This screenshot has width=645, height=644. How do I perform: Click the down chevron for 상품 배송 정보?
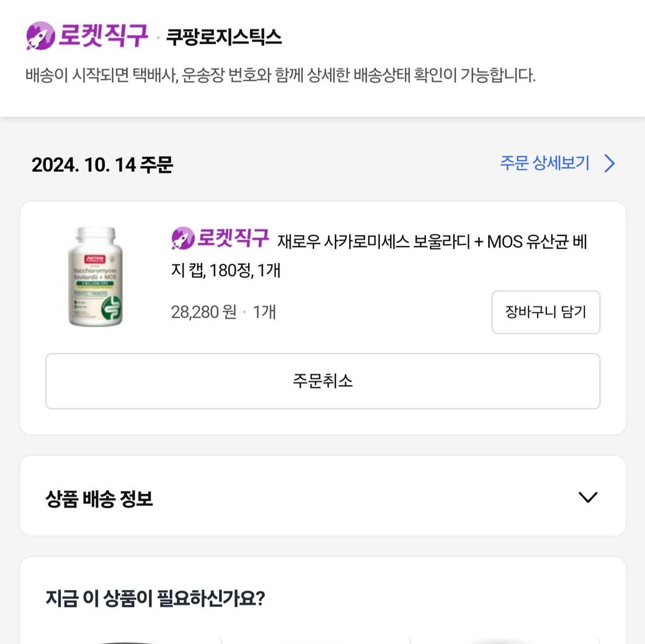click(x=587, y=497)
